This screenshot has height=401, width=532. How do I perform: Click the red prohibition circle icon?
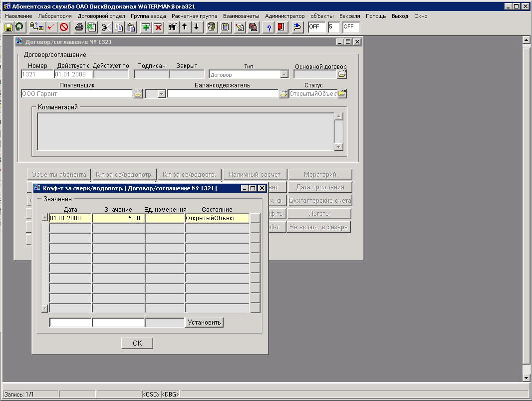(64, 27)
